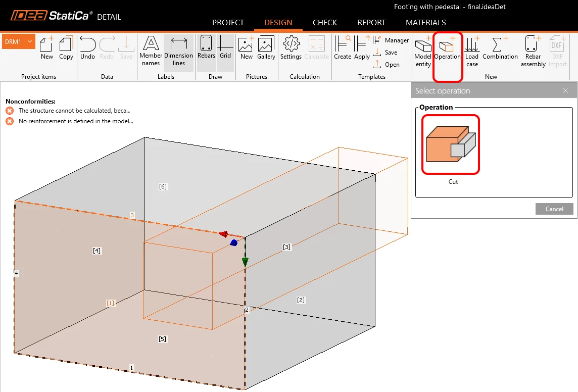Toggle Rebars drawing visibility
578x392 pixels.
[x=206, y=47]
